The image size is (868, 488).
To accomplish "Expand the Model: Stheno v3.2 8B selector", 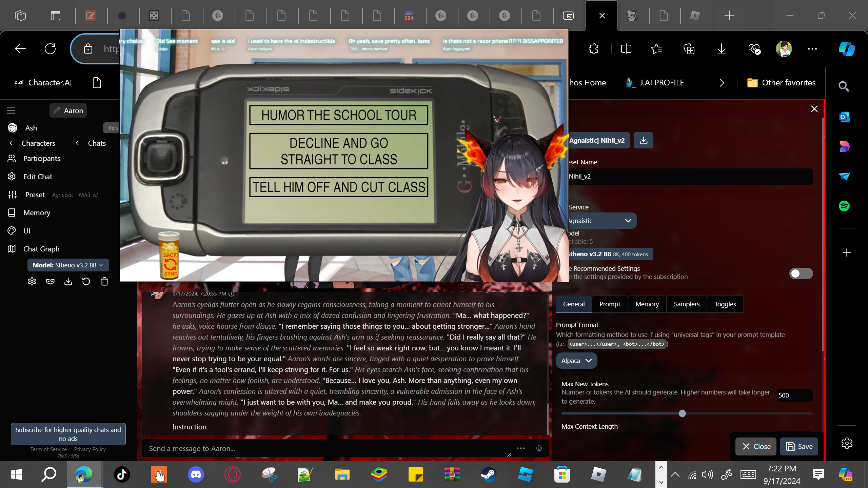I will click(x=68, y=265).
